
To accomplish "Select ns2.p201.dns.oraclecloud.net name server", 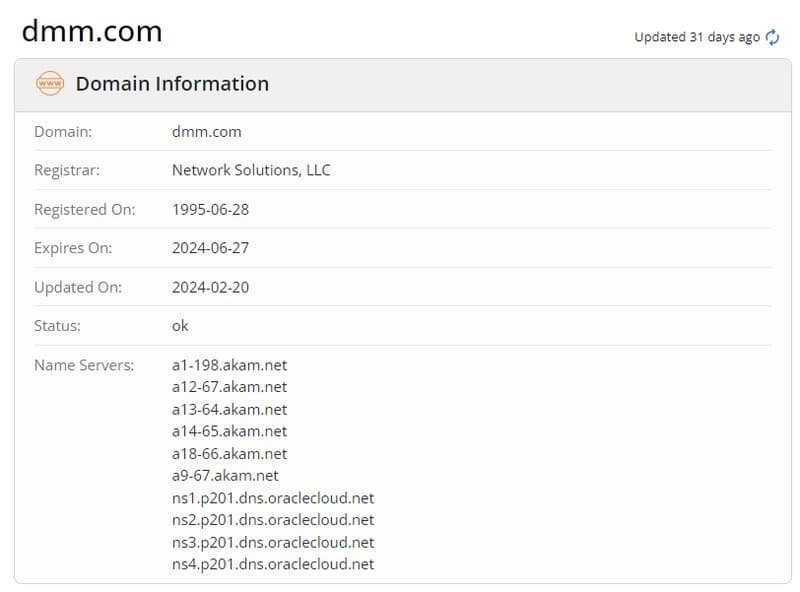I will pos(273,519).
